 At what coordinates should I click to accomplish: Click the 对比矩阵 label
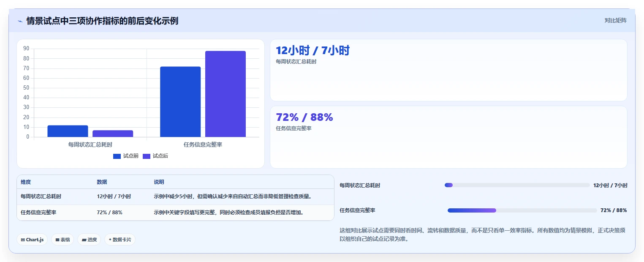(x=616, y=20)
